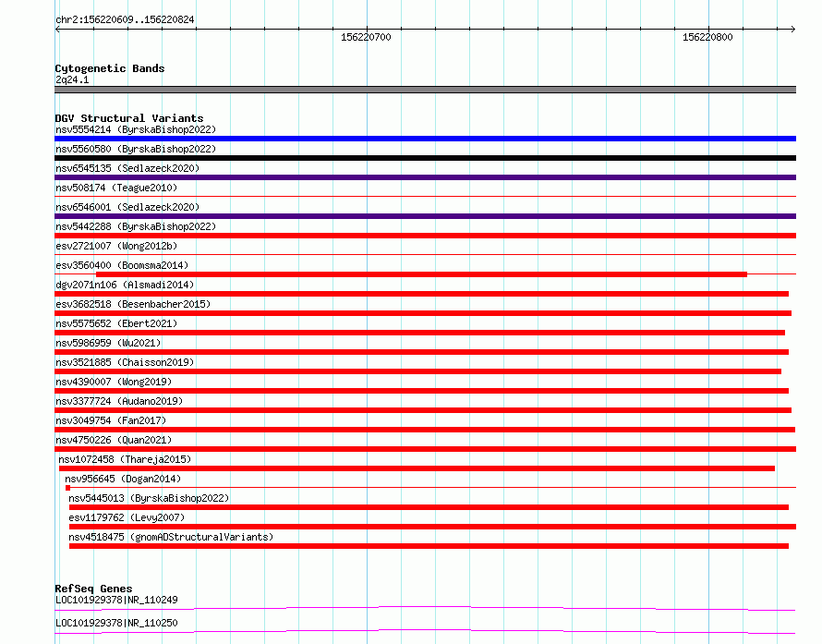The width and height of the screenshot is (822, 644).
Task: Open variant nsv1072458 (Thareja2015) label
Action: tap(125, 459)
